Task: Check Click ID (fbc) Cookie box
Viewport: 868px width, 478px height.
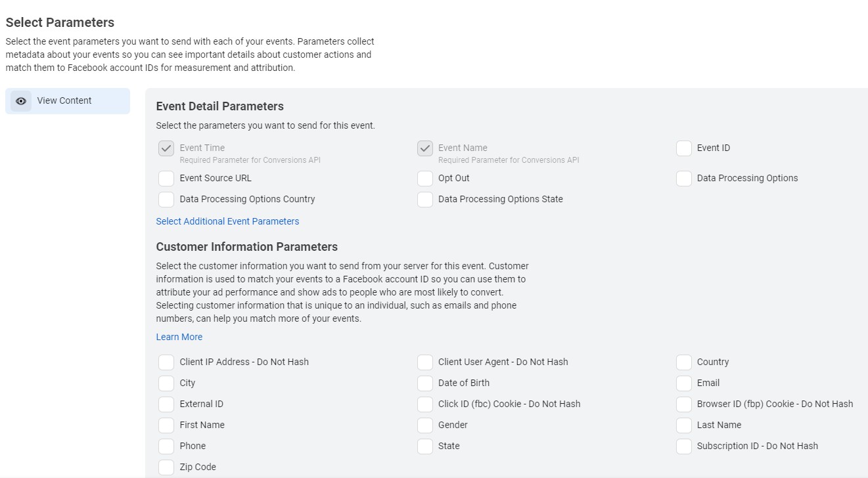Action: coord(425,404)
